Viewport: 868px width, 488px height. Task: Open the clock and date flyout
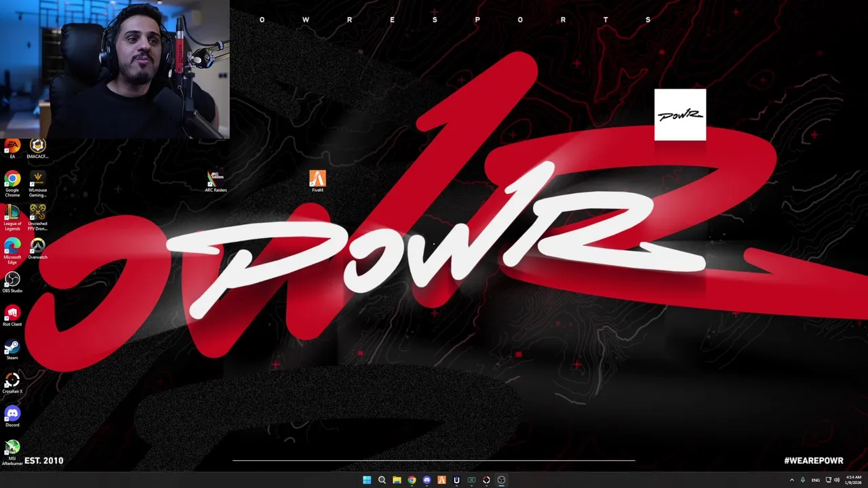point(853,480)
